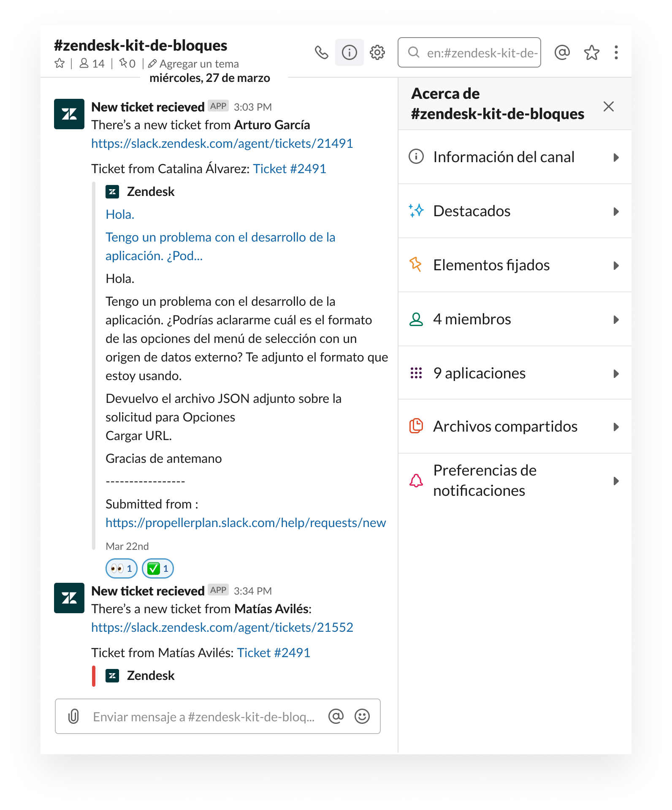The image size is (672, 810).
Task: Start a call with the phone icon
Action: coord(321,52)
